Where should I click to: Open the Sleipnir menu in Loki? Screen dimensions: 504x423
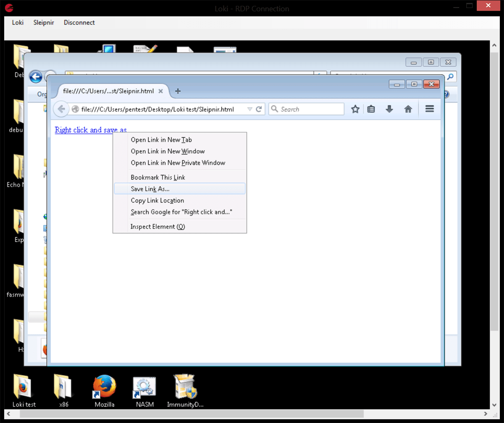click(44, 23)
